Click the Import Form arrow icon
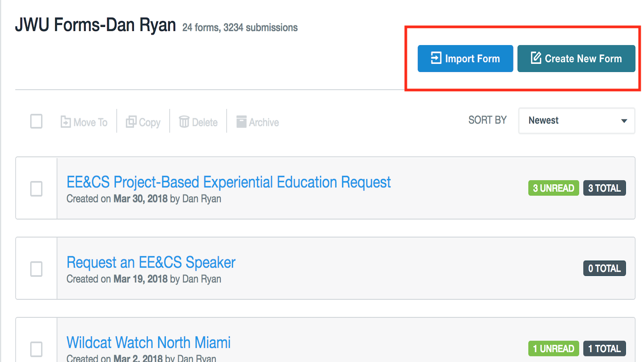The width and height of the screenshot is (644, 362). click(436, 58)
